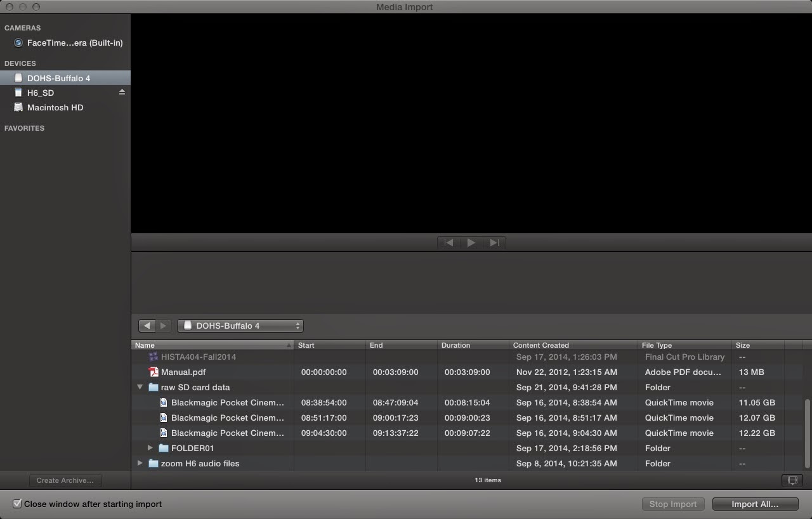The image size is (812, 519).
Task: Sort by the Content Created column header
Action: coord(574,345)
